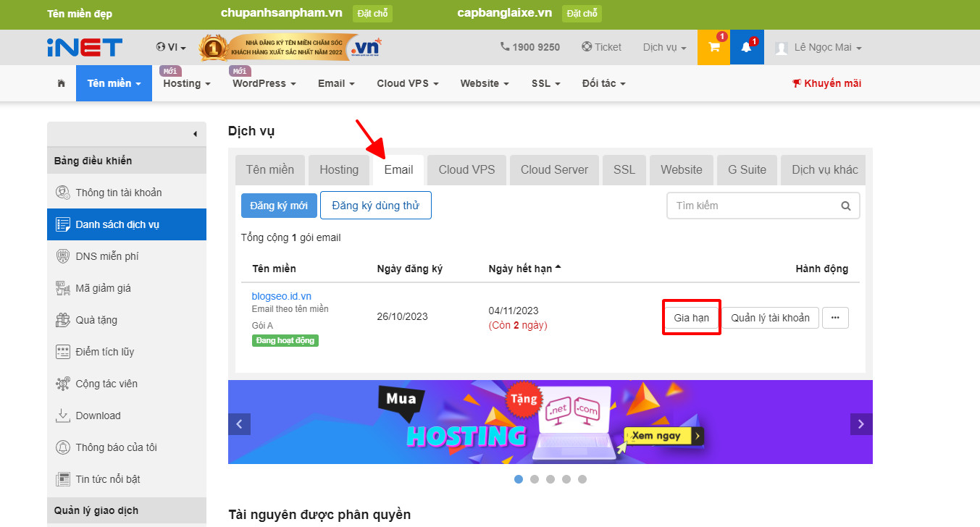980x527 pixels.
Task: Click the Quà tặng gift icon
Action: 63,320
